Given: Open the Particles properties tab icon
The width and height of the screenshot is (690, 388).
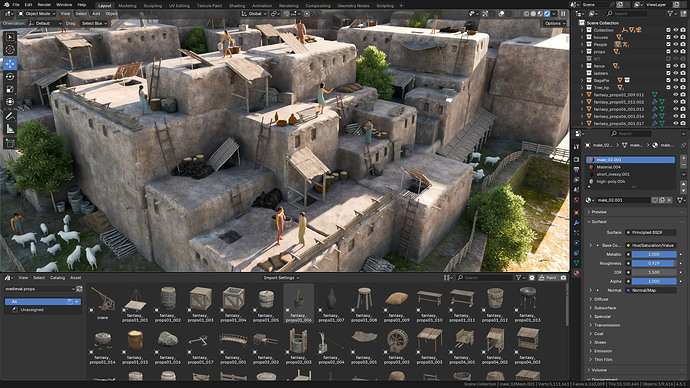Looking at the screenshot, I should [x=576, y=233].
